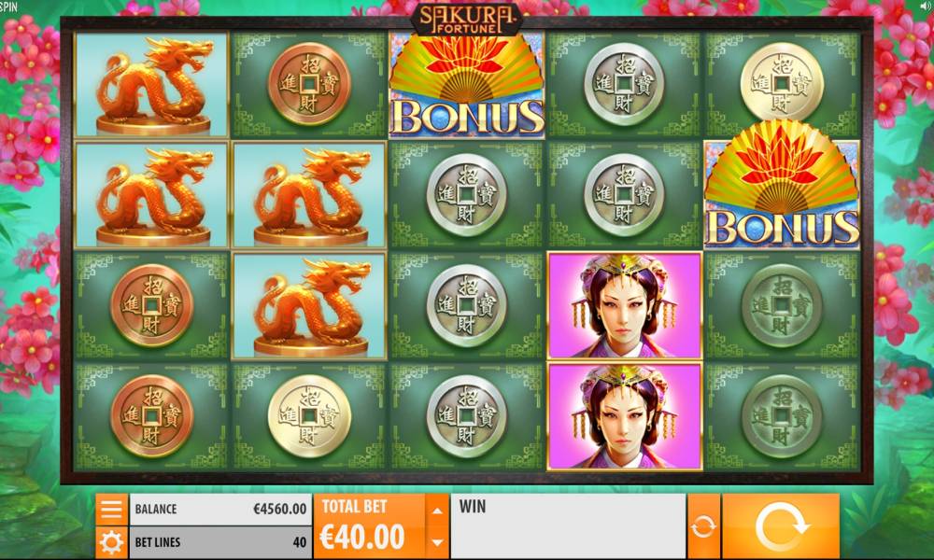Click the Balance €4560.00 display
The image size is (934, 560).
click(x=220, y=510)
